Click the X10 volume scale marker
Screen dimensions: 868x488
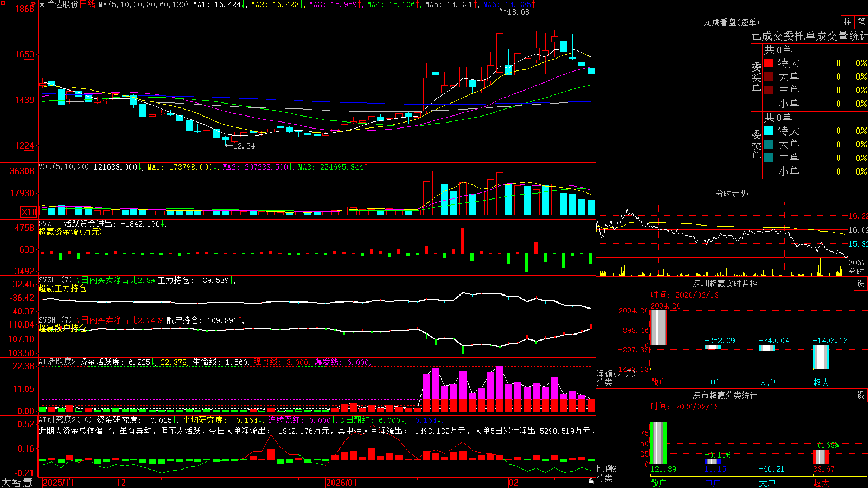click(29, 212)
